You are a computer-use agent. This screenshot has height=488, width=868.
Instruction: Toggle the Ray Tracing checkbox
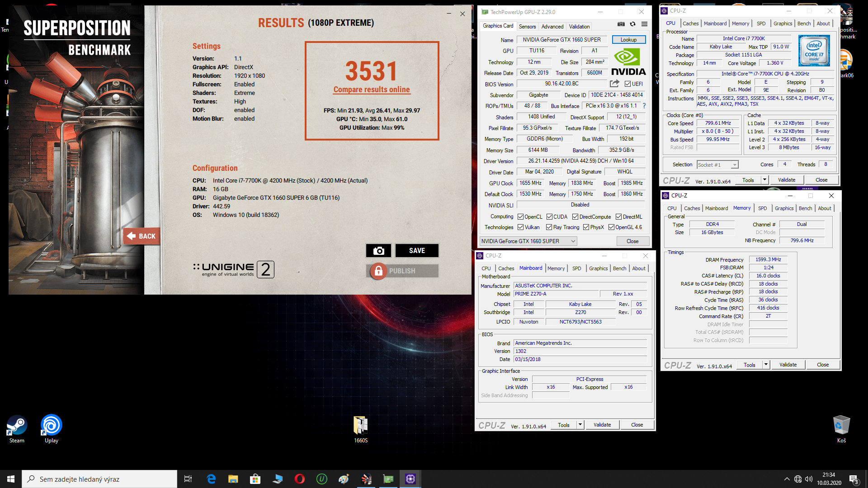(x=549, y=227)
